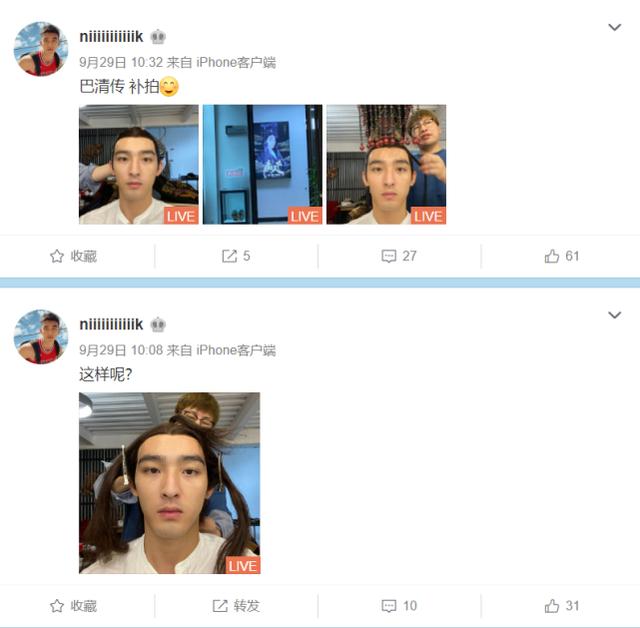Click the crown badge beside second post username
Screen dimensions: 640x628
point(158,325)
